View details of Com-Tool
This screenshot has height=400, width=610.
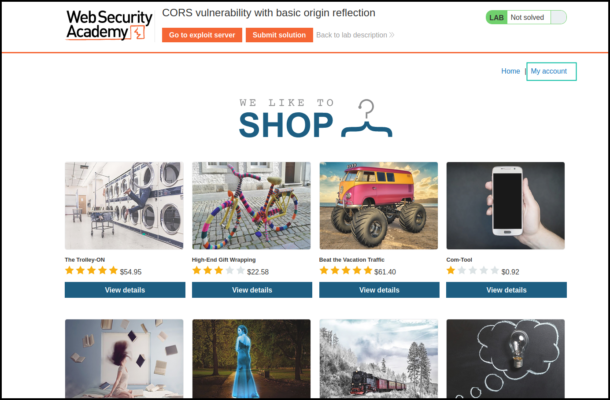(506, 290)
